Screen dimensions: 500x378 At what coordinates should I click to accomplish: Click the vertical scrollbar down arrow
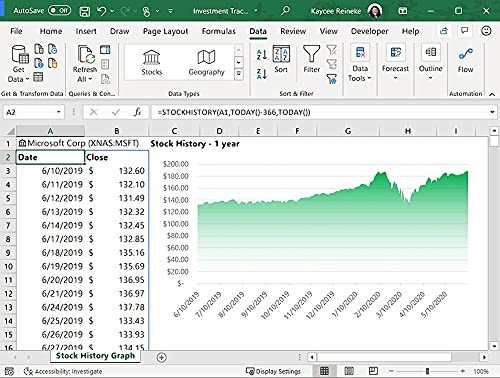coord(494,346)
